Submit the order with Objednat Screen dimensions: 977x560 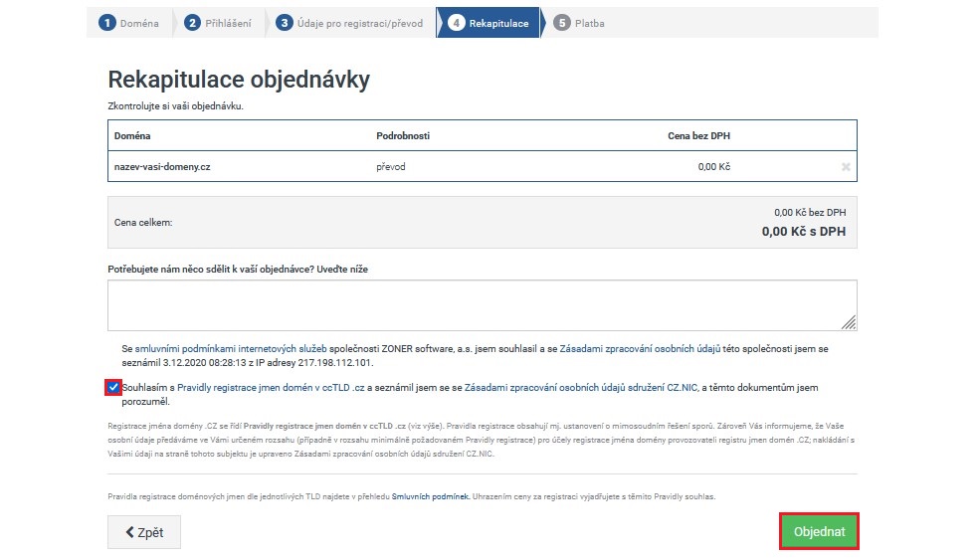tap(819, 532)
